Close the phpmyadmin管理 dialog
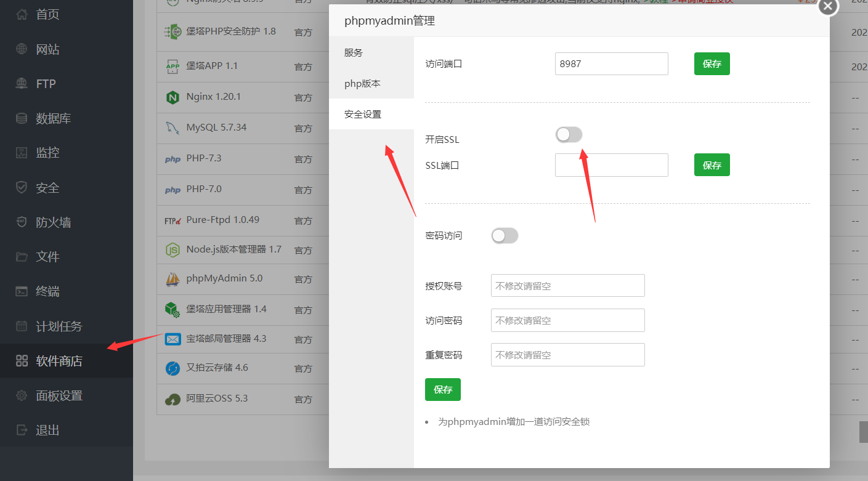The width and height of the screenshot is (868, 481). click(828, 6)
